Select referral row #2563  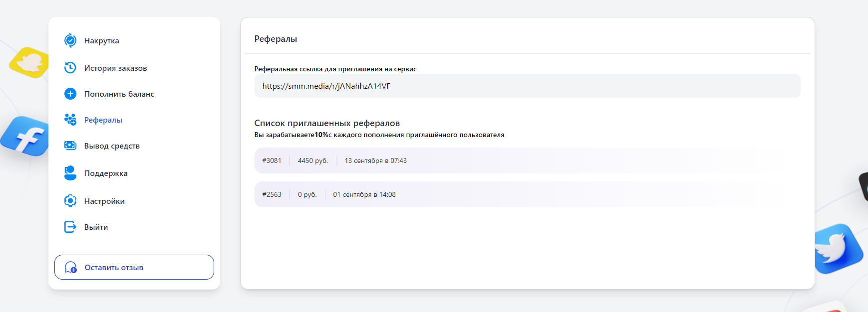click(x=527, y=194)
